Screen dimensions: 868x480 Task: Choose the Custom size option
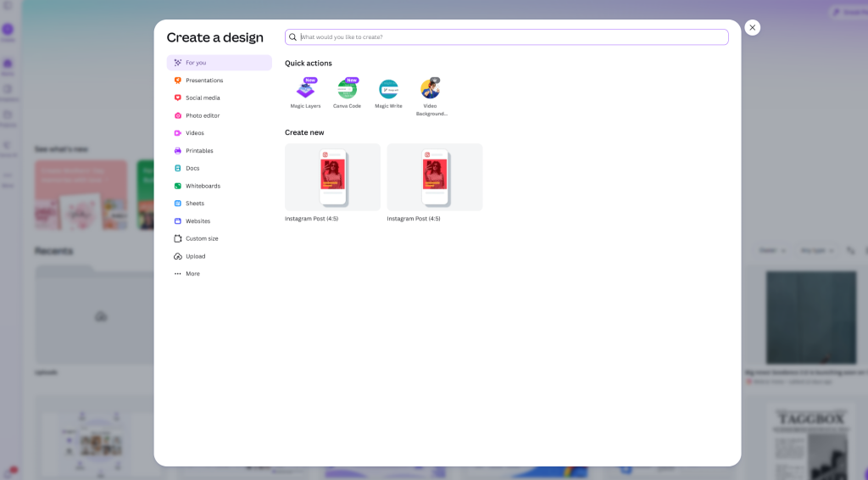click(x=220, y=238)
